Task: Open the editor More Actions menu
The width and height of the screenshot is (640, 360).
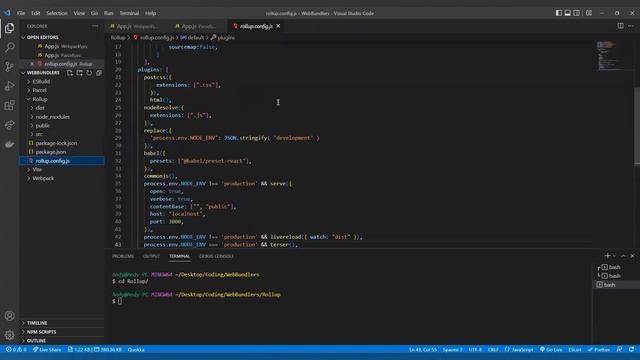Action: (x=631, y=26)
